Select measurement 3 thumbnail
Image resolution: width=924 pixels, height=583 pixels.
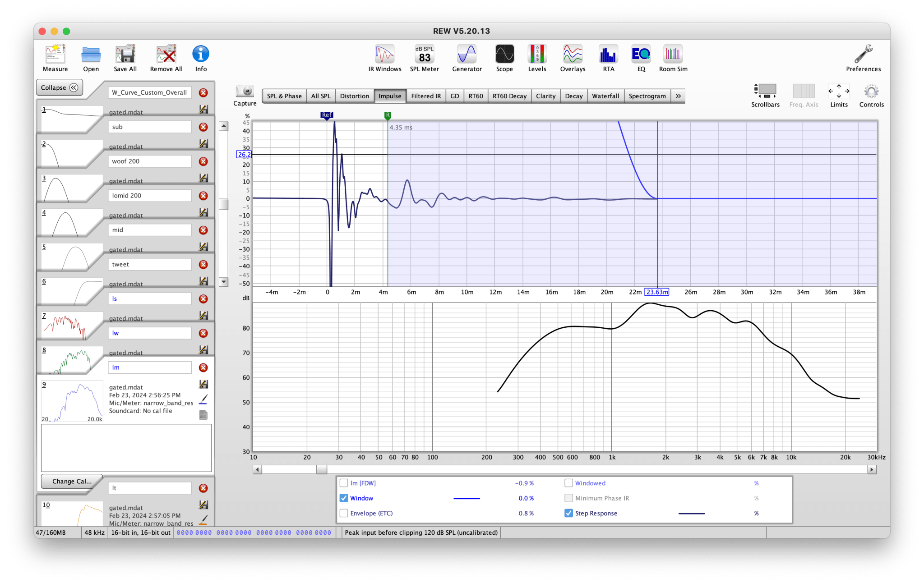coord(71,188)
